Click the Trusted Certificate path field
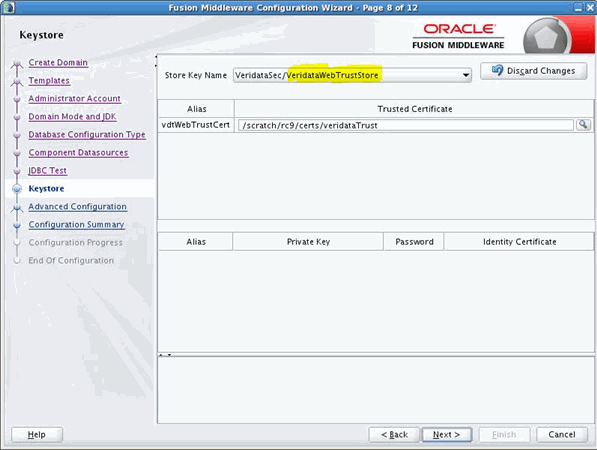 405,125
